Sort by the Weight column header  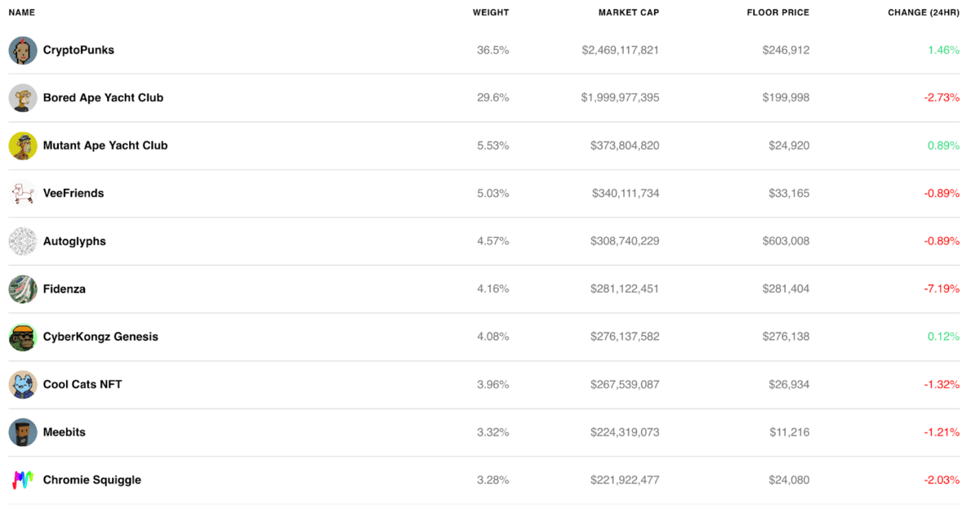point(490,13)
